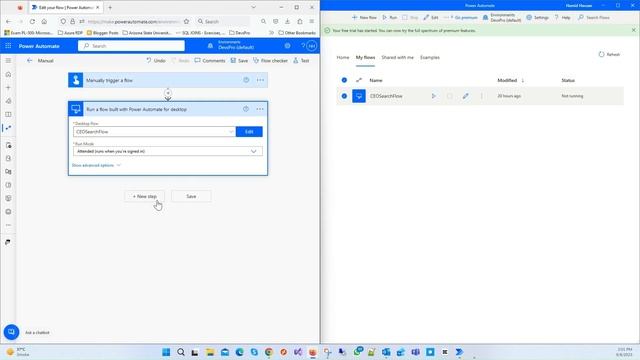
Task: Open the Windows Start menu
Action: [166, 352]
